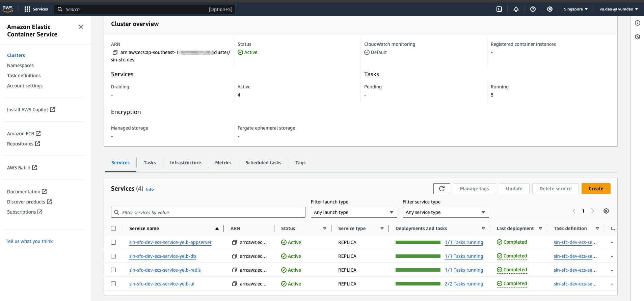Open the help question mark menu
The height and width of the screenshot is (301, 644).
click(x=533, y=9)
